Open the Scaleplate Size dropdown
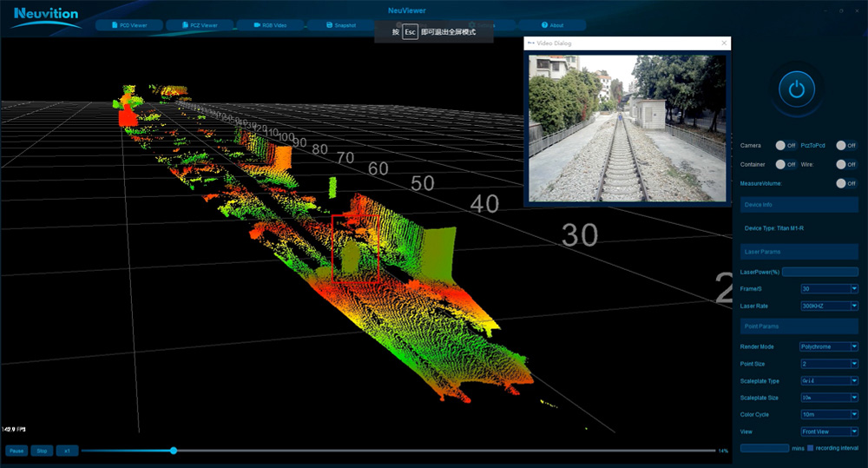 coord(829,398)
